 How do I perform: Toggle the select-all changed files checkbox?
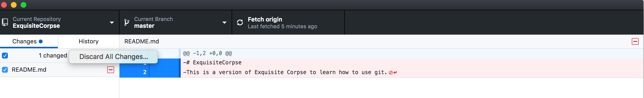[5, 56]
